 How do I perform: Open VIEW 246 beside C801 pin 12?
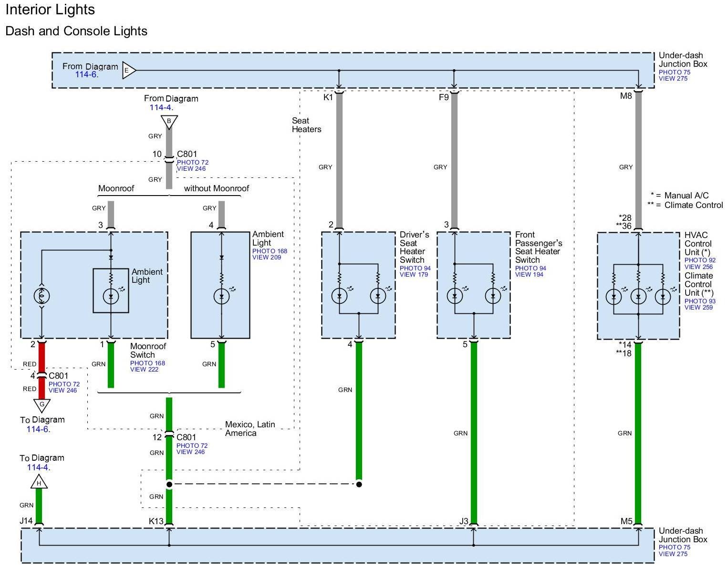point(191,452)
